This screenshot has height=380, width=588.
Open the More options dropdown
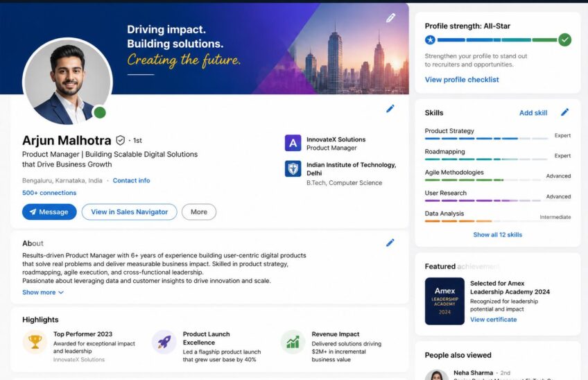[199, 212]
